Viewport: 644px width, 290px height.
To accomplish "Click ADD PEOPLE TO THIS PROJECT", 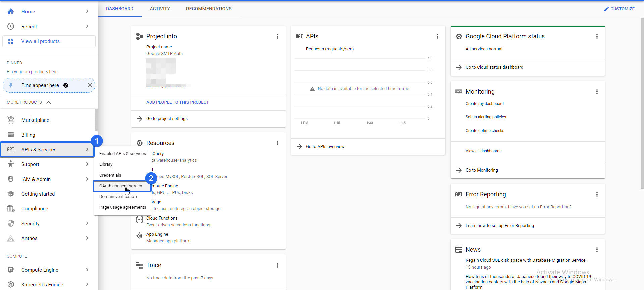I will [x=177, y=102].
